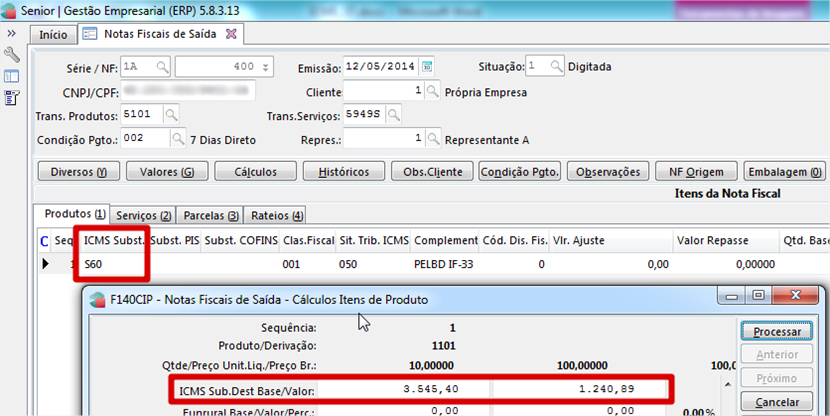Image resolution: width=830 pixels, height=416 pixels.
Task: Open the Diversos (Y) button
Action: (x=79, y=172)
